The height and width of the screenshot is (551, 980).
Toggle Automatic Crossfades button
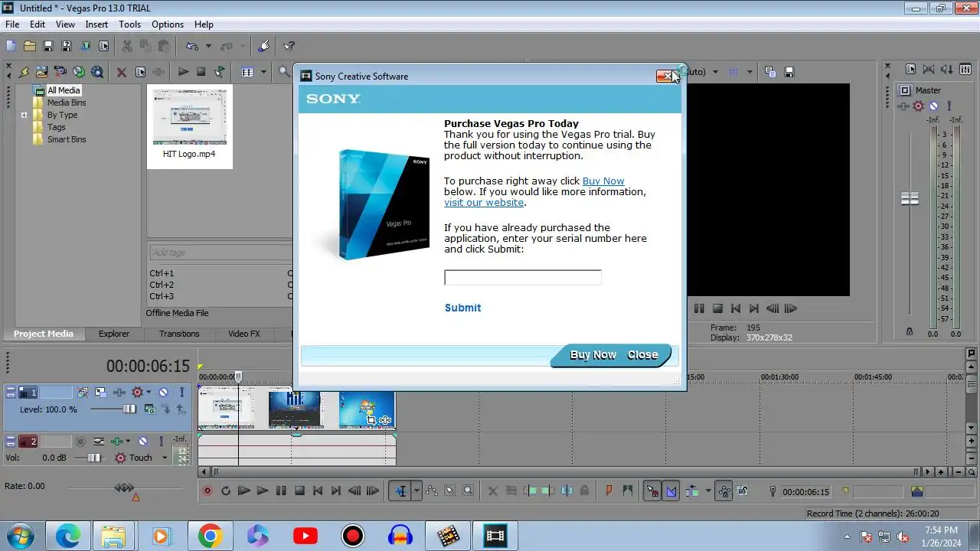671,491
